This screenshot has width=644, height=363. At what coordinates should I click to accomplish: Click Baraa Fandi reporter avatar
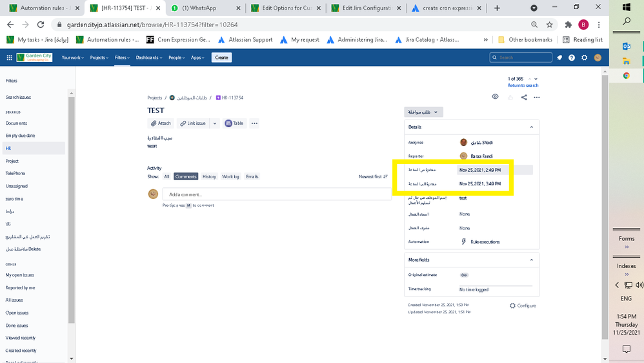(464, 156)
